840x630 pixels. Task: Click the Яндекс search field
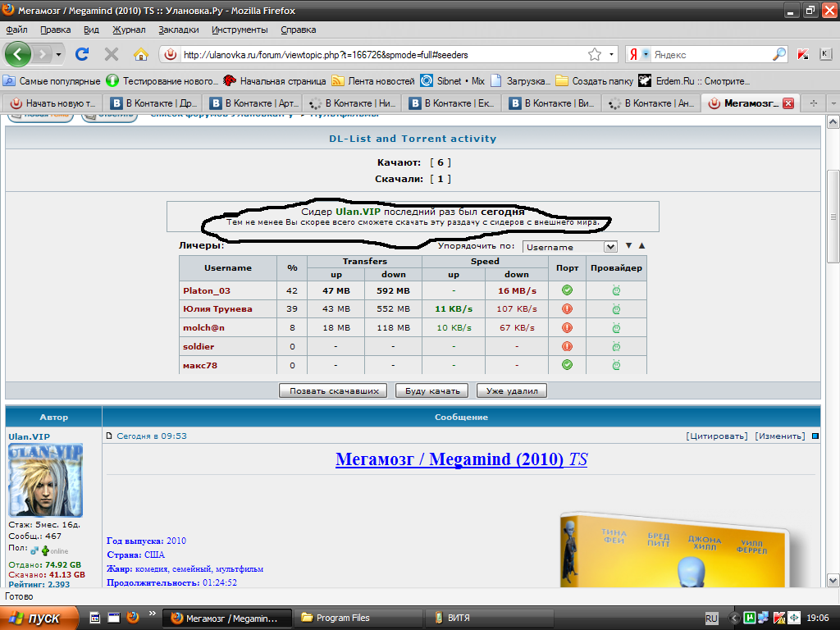click(x=711, y=55)
